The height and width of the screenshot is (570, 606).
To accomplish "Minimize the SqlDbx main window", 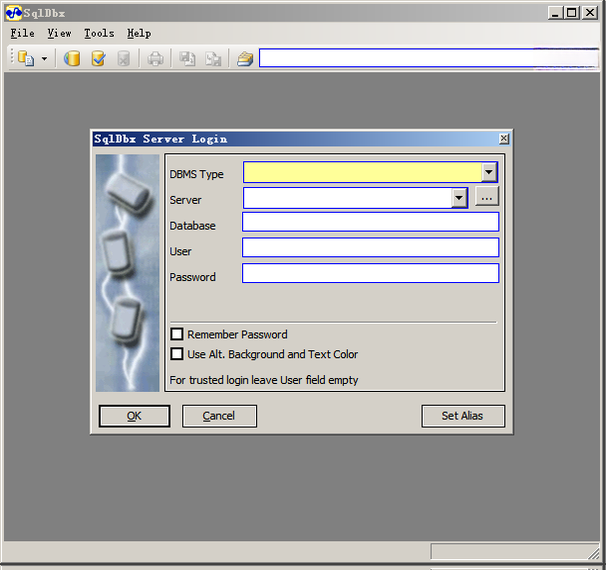I will (x=555, y=13).
